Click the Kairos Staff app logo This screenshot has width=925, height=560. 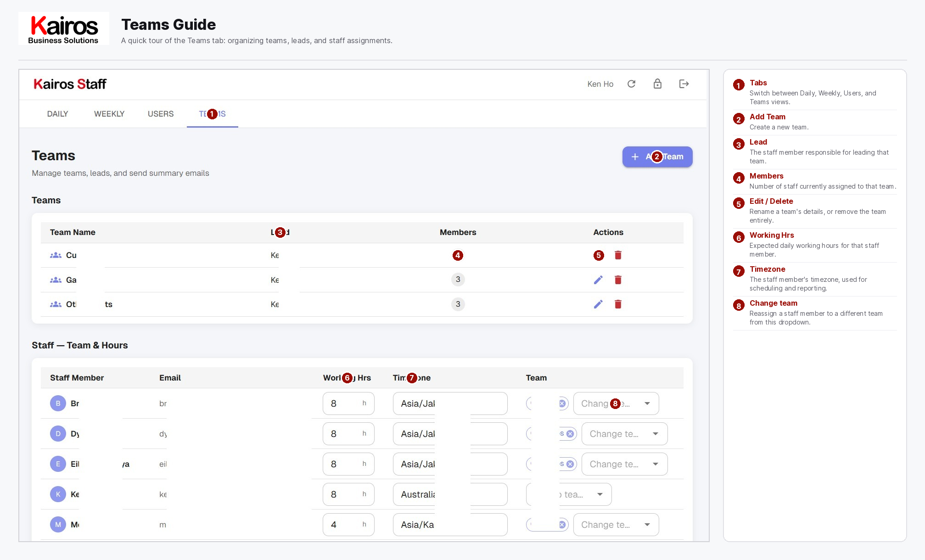click(70, 84)
